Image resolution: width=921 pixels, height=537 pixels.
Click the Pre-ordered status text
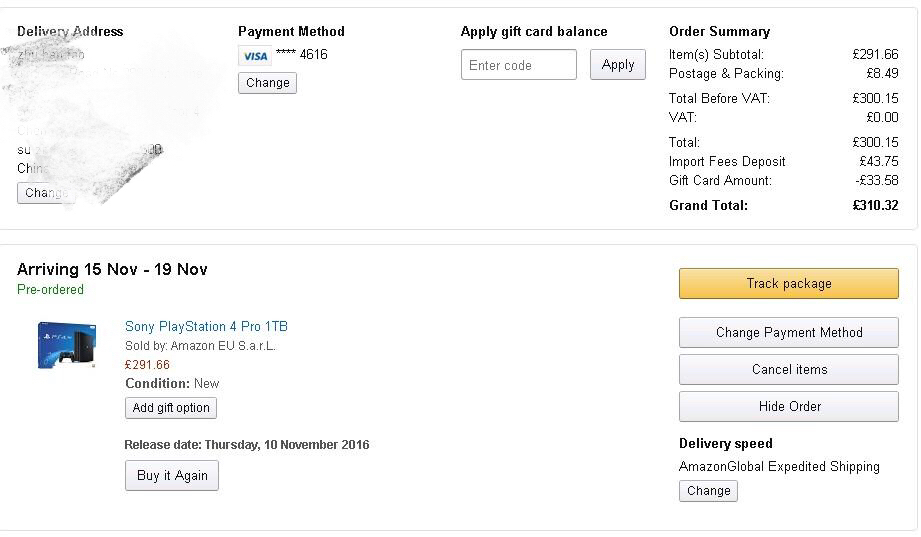click(50, 290)
